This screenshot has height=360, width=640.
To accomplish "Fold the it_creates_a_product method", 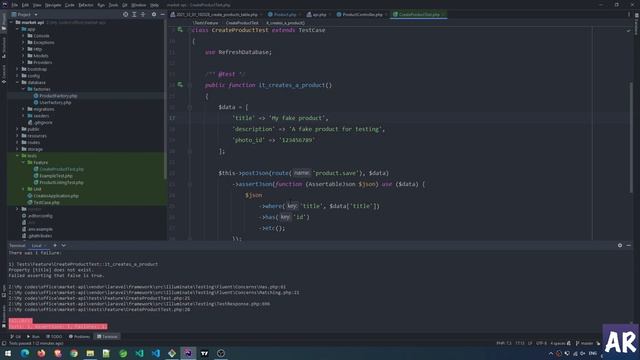I will click(190, 85).
